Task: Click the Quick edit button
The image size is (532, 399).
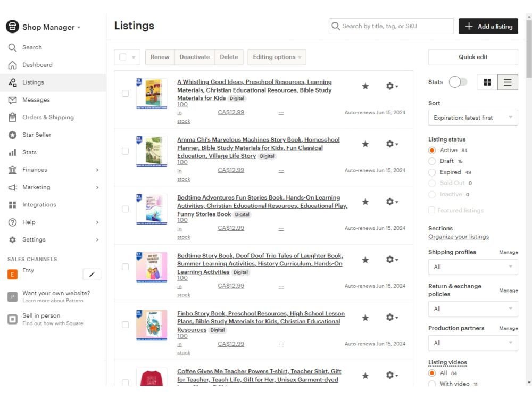Action: 473,57
